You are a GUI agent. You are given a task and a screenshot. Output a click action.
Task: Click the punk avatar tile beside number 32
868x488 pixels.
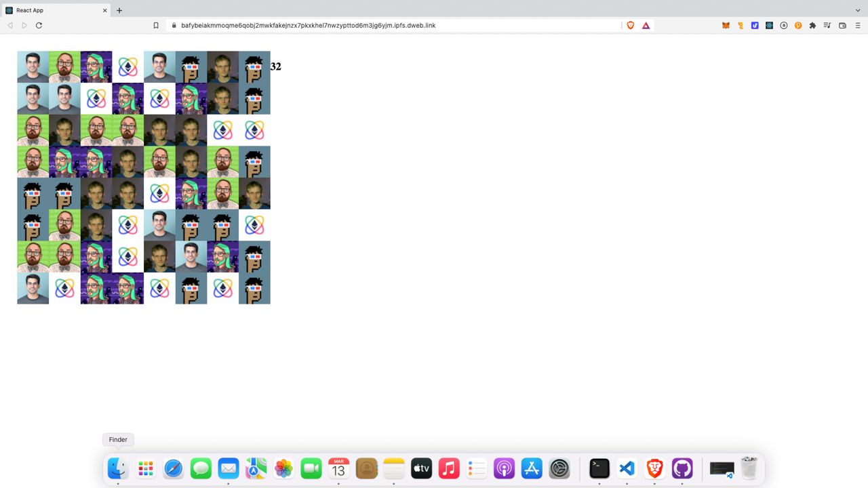click(254, 67)
